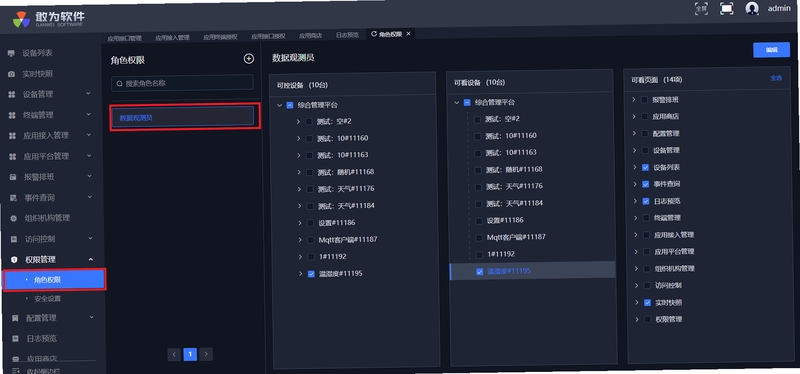Click the search magnifier icon in the role search box
Screen dimensions: 800x374
[120, 83]
